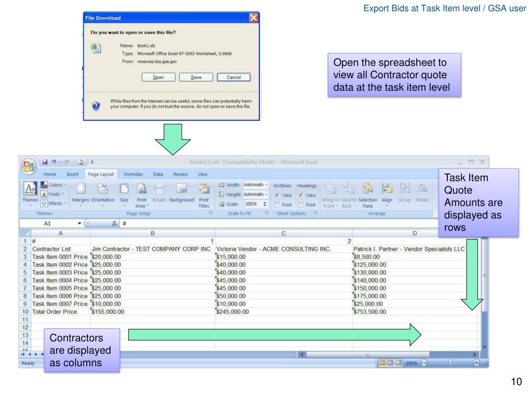Choose page Orientation
The width and height of the screenshot is (532, 399).
pyautogui.click(x=103, y=194)
